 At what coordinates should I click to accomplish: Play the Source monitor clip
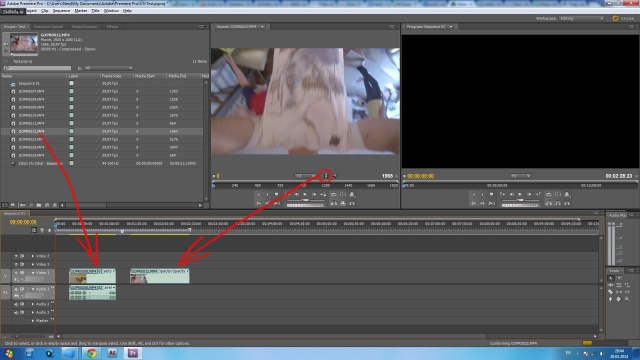click(x=305, y=195)
